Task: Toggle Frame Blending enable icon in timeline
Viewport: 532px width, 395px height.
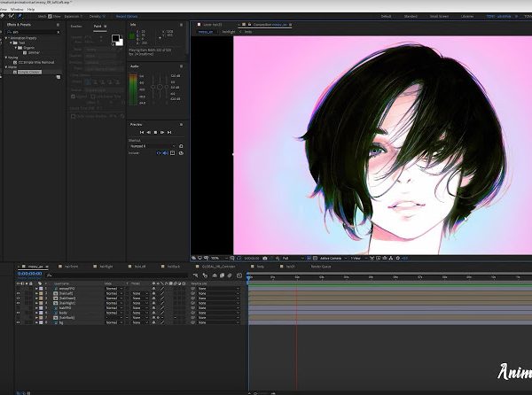Action: click(223, 275)
